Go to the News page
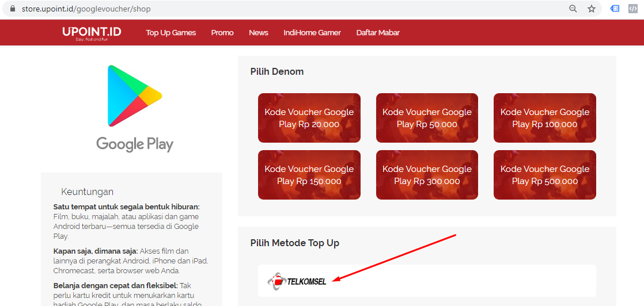 (x=258, y=33)
